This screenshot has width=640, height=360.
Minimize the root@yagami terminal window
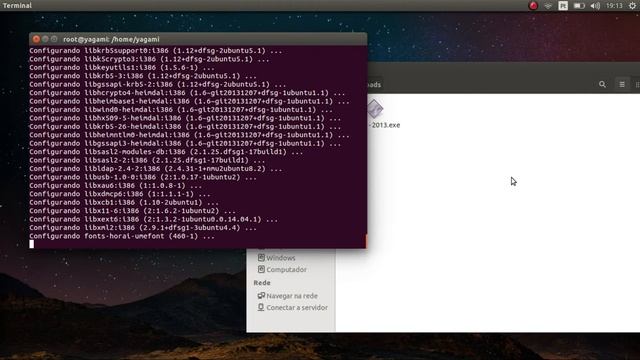[x=45, y=39]
